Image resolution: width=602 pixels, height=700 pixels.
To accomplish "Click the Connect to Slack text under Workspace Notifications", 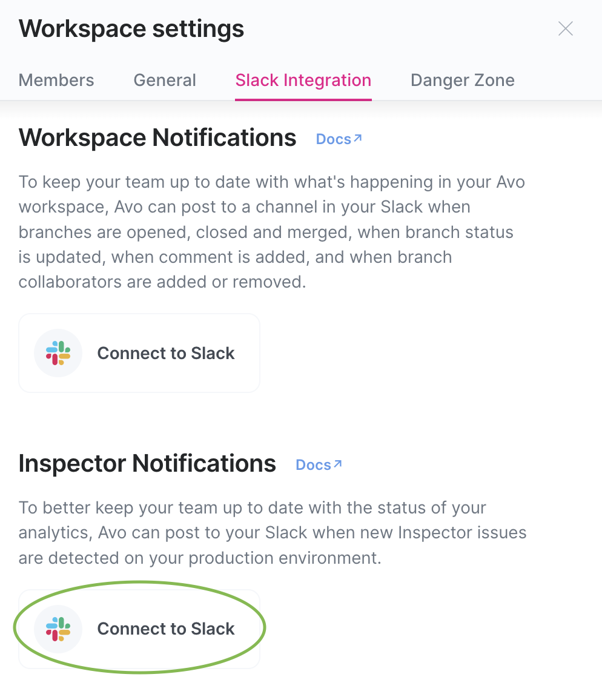I will 165,353.
